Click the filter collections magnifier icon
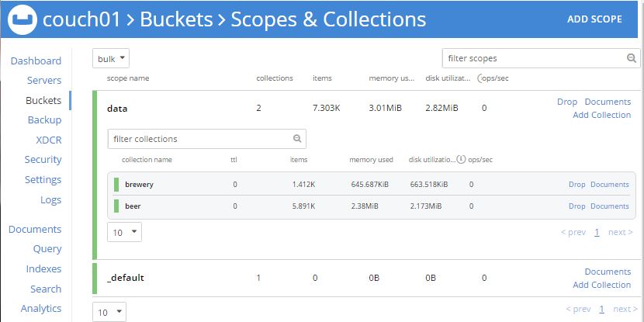 (297, 139)
